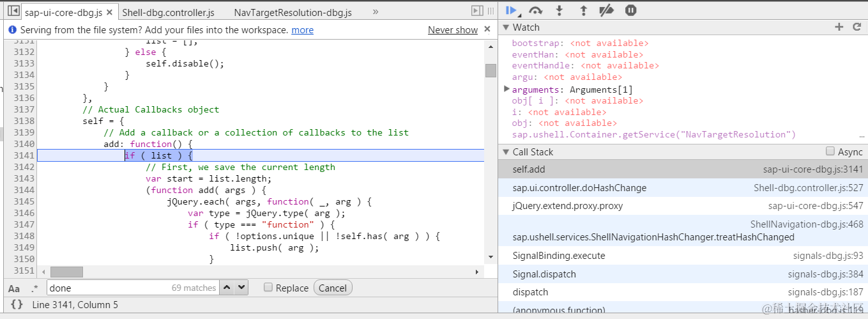This screenshot has width=868, height=319.
Task: Add a new watch expression
Action: tap(839, 27)
